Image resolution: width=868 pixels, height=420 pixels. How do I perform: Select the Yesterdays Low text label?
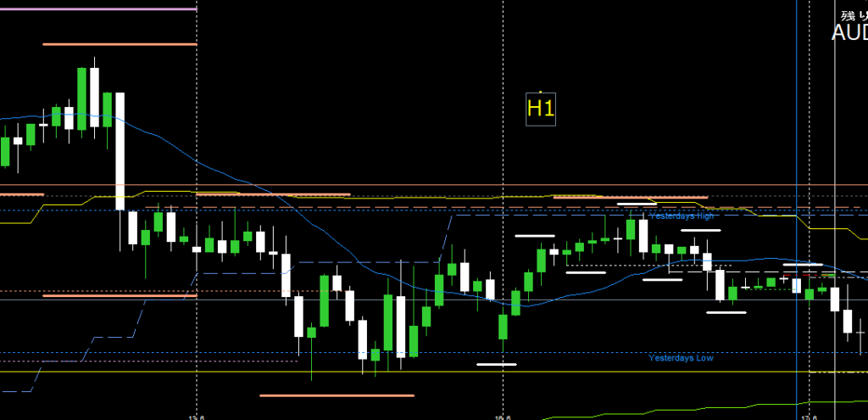681,358
